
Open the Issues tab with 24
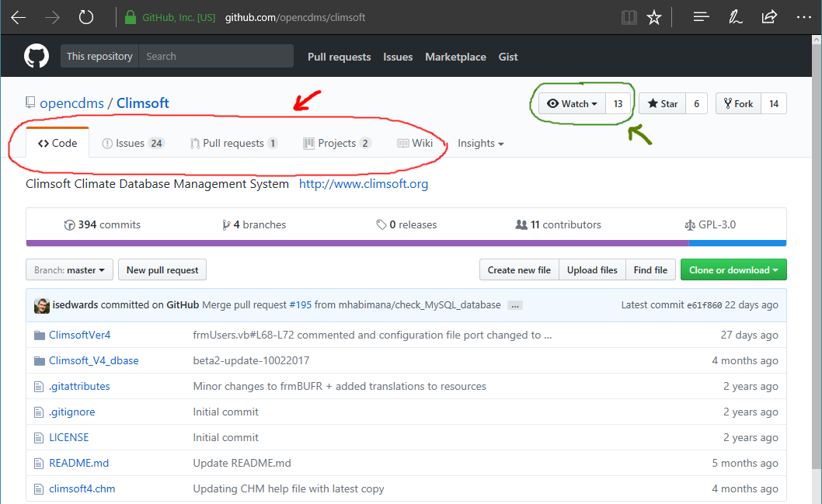pyautogui.click(x=133, y=144)
